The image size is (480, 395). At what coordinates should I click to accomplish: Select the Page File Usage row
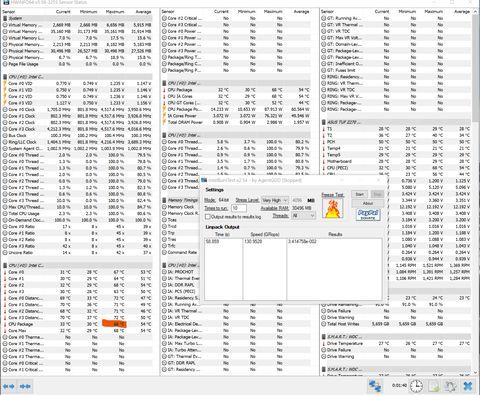(77, 64)
